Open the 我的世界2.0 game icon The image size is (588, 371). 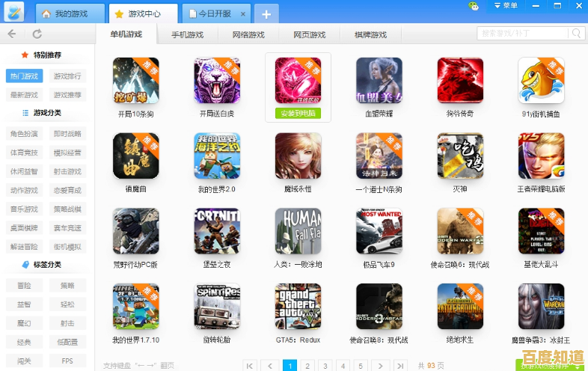click(217, 156)
